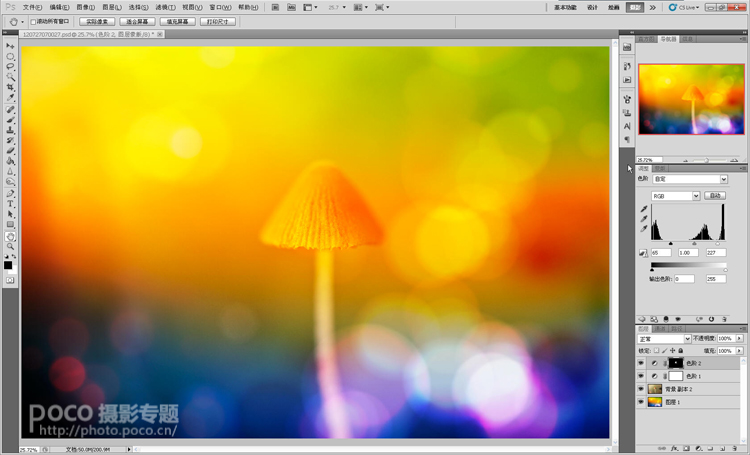The width and height of the screenshot is (750, 455).
Task: Hide the 背景 副本 2 layer
Action: click(x=641, y=389)
